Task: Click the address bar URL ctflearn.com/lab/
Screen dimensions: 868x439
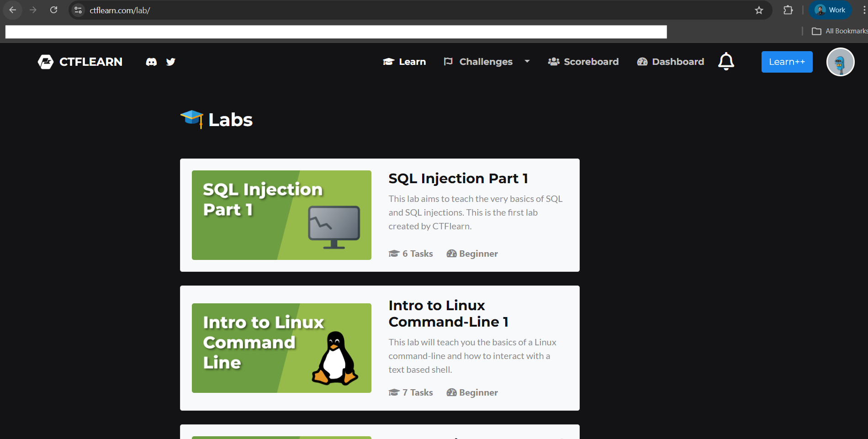Action: pos(120,10)
